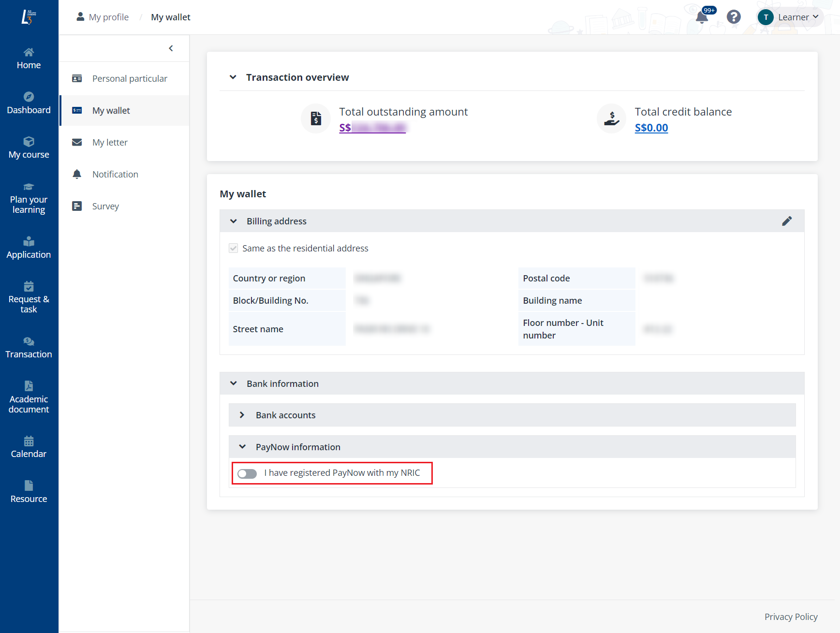The height and width of the screenshot is (633, 840).
Task: Open Notification menu item
Action: pyautogui.click(x=124, y=174)
